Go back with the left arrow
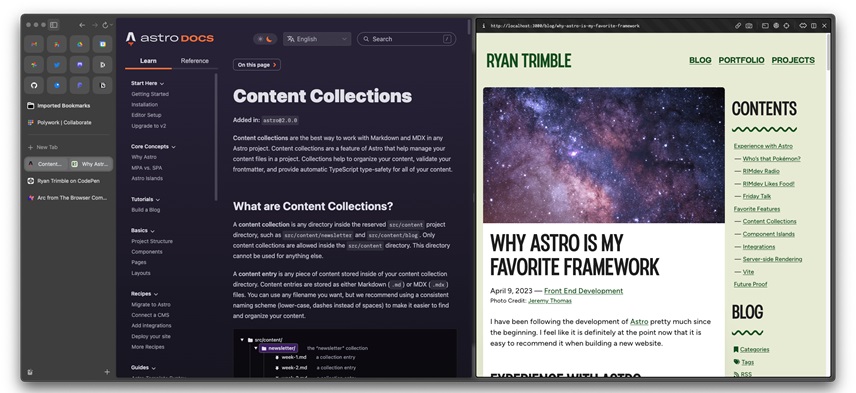Screen dimensions: 856x393 [x=82, y=25]
